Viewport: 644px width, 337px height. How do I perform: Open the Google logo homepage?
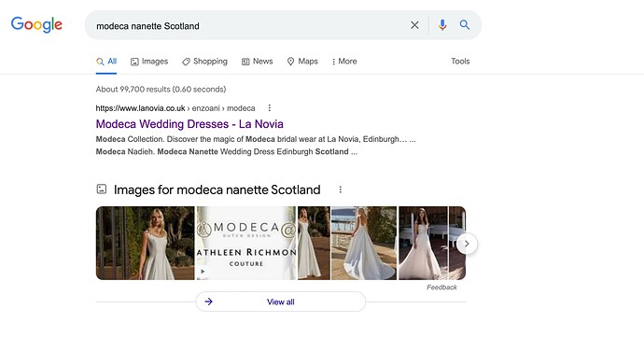pyautogui.click(x=36, y=24)
